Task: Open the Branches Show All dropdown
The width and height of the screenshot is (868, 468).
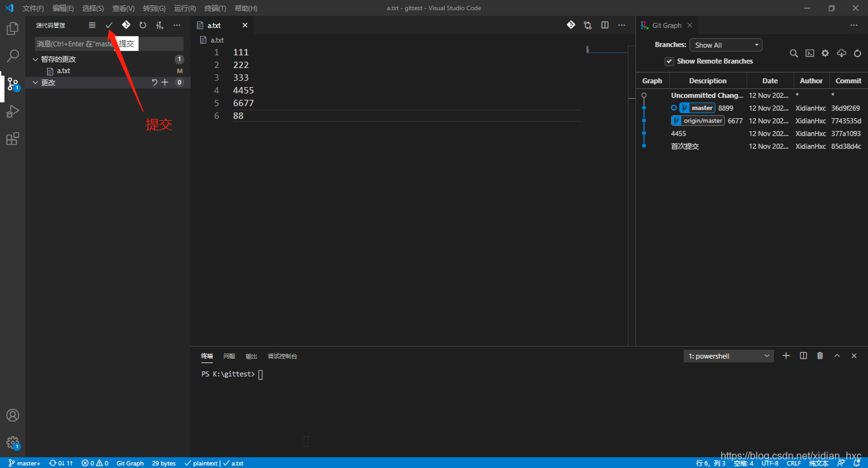Action: [x=726, y=45]
